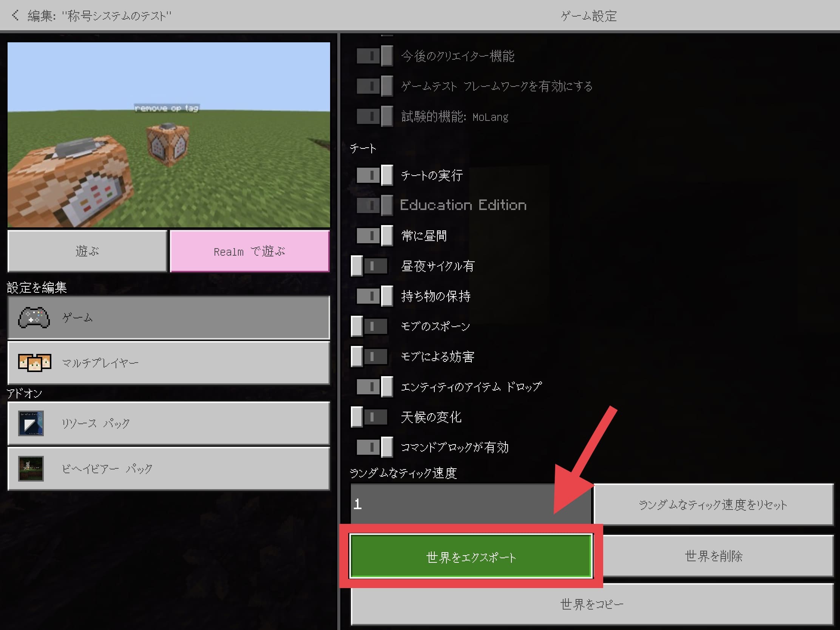The image size is (840, 630).
Task: Click ランダムなティック速度をリセット button
Action: click(713, 505)
